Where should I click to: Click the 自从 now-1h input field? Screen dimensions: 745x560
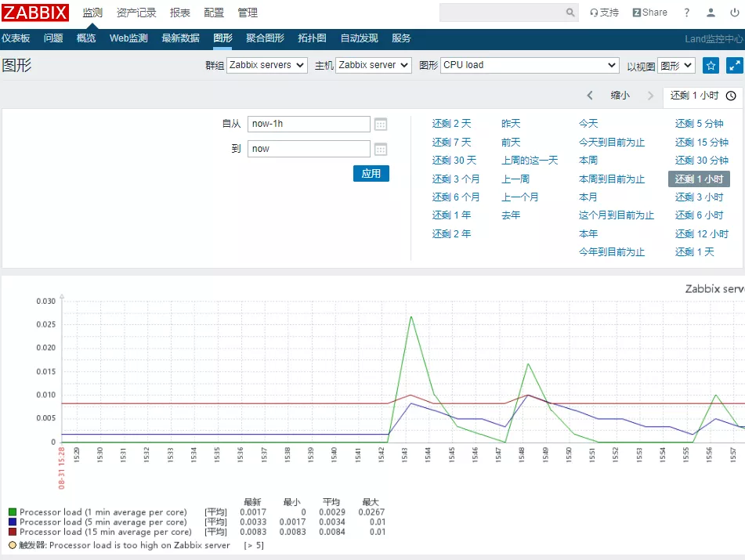(x=309, y=124)
